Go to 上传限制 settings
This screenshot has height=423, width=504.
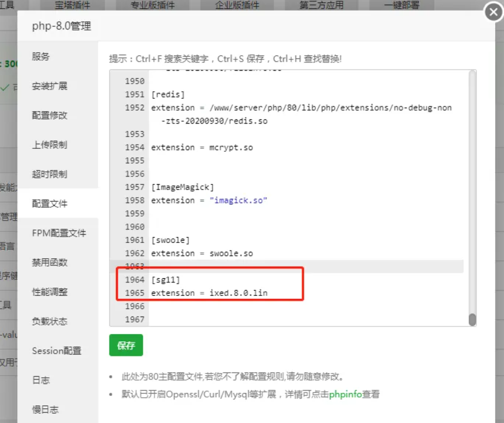49,145
